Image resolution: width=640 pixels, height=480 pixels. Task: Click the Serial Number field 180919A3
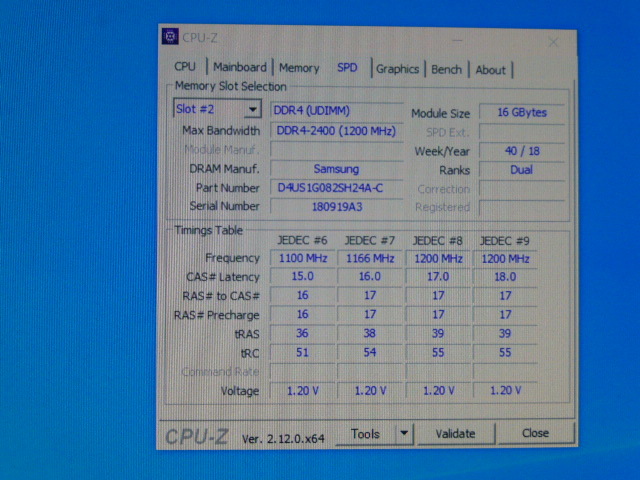337,207
